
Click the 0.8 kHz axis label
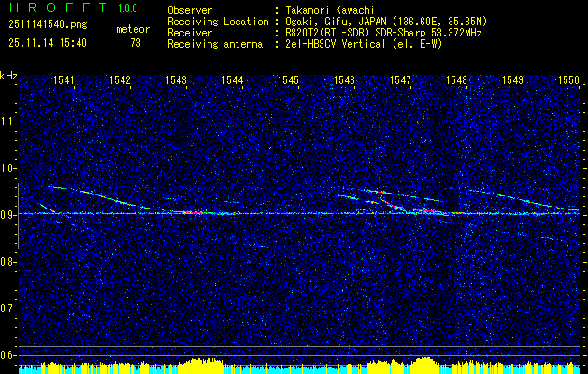pyautogui.click(x=7, y=262)
